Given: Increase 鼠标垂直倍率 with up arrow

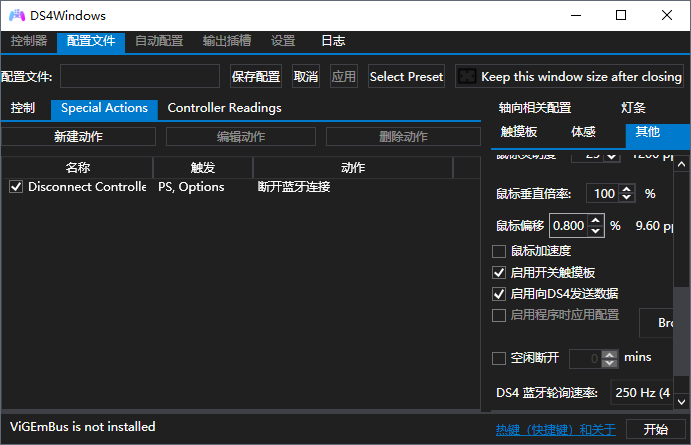Looking at the screenshot, I should point(627,189).
